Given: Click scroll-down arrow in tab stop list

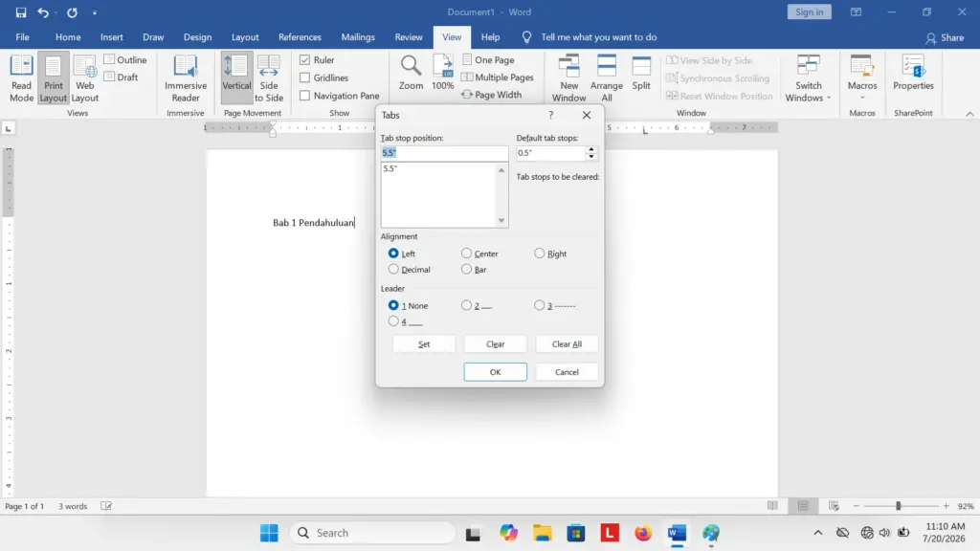Looking at the screenshot, I should click(501, 221).
